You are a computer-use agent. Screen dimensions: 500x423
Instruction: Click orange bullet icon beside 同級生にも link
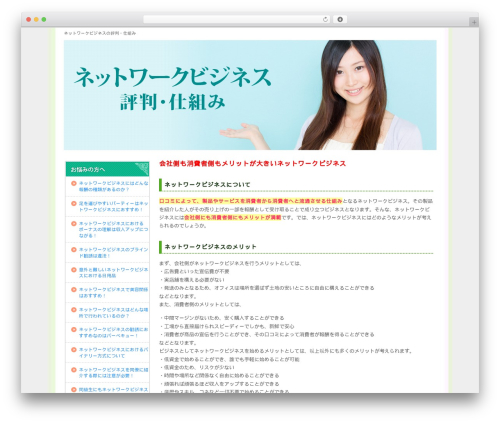tap(74, 389)
